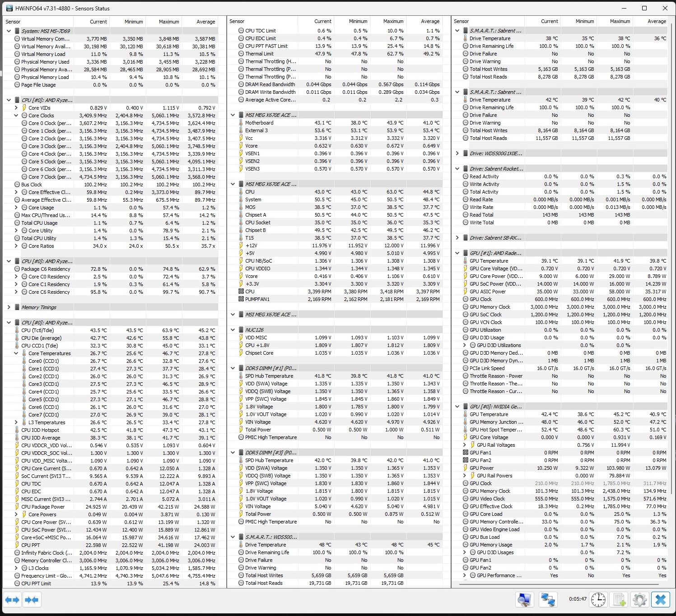
Task: Start sensor logging with document icon
Action: 619,600
